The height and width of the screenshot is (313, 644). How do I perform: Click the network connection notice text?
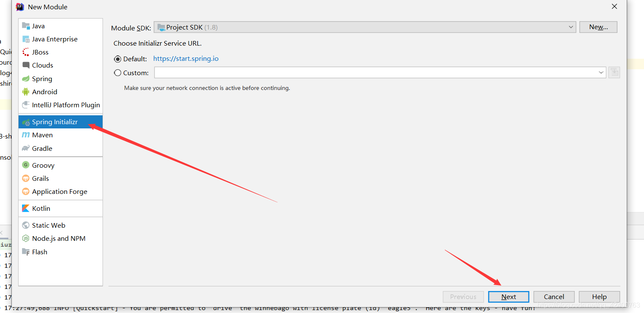tap(207, 88)
